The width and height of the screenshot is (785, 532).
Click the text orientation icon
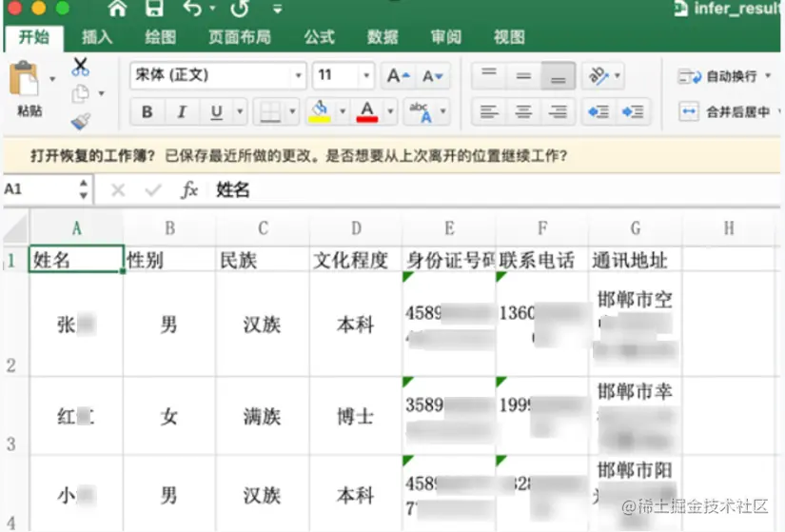click(599, 75)
